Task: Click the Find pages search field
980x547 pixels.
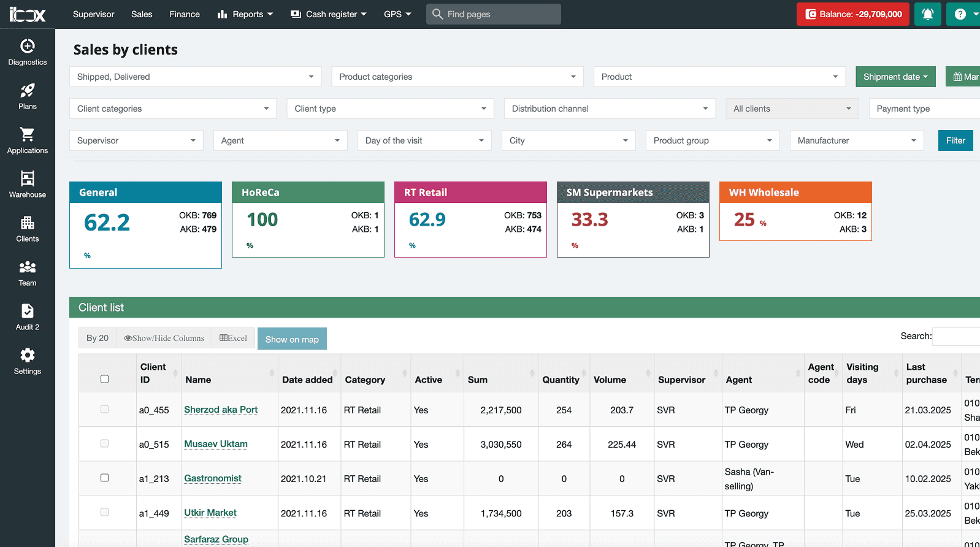Action: 494,14
